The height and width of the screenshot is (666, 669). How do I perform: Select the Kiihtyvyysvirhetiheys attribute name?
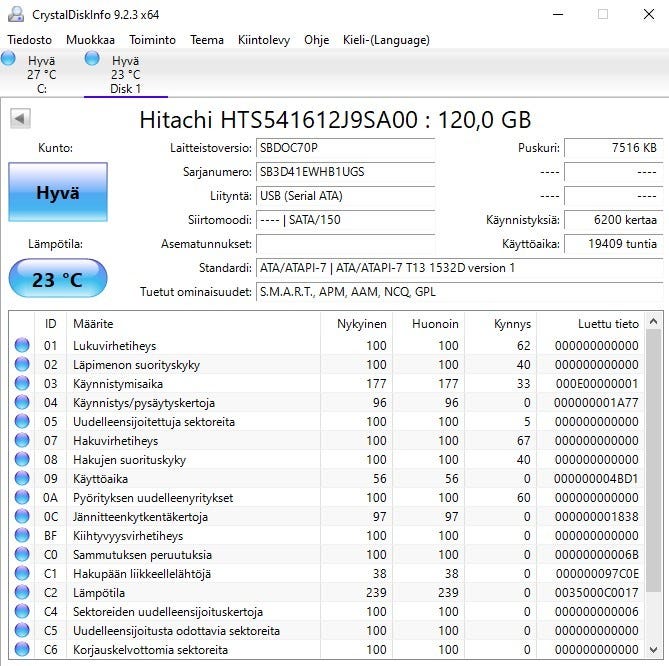128,536
